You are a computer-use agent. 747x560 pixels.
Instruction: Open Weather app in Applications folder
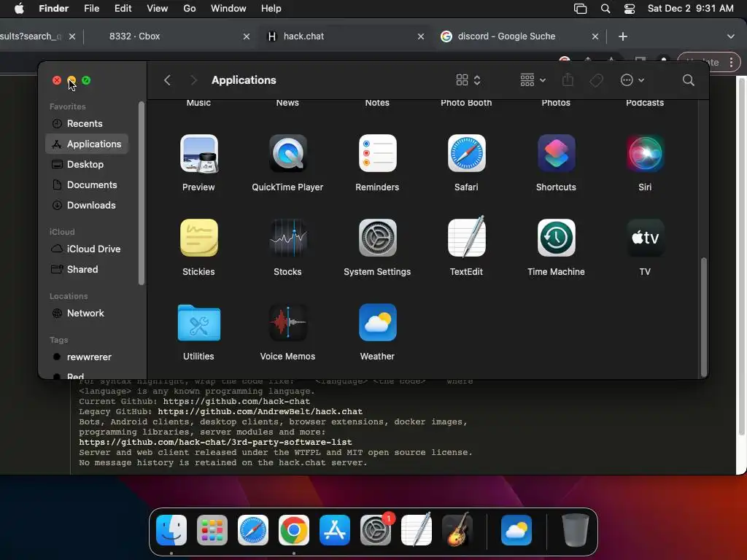click(377, 322)
